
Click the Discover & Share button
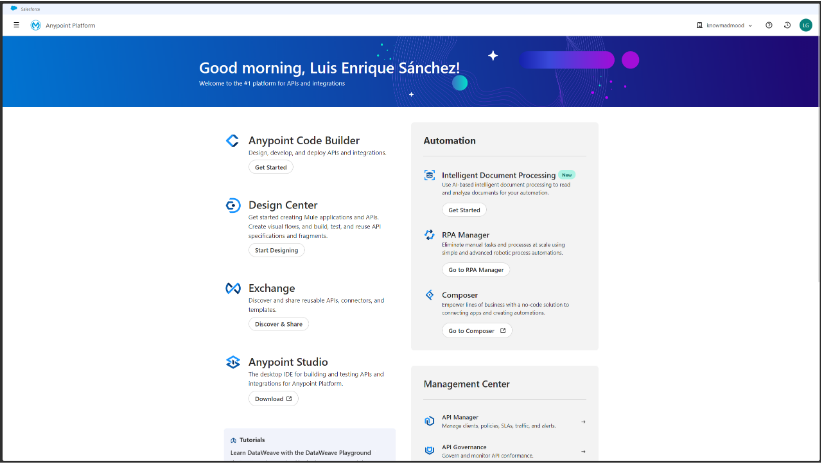(278, 324)
